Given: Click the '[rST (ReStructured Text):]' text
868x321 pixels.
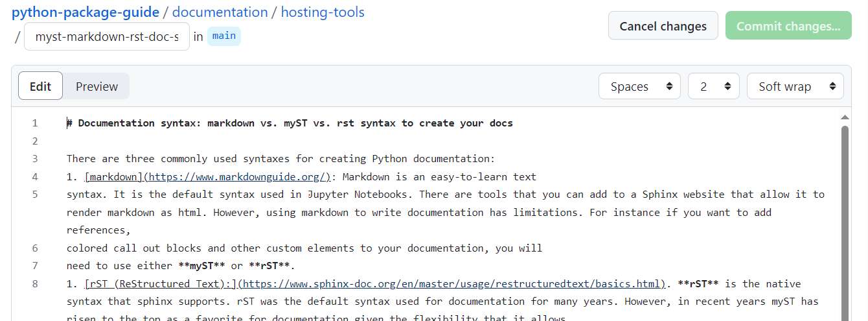Looking at the screenshot, I should (x=161, y=284).
